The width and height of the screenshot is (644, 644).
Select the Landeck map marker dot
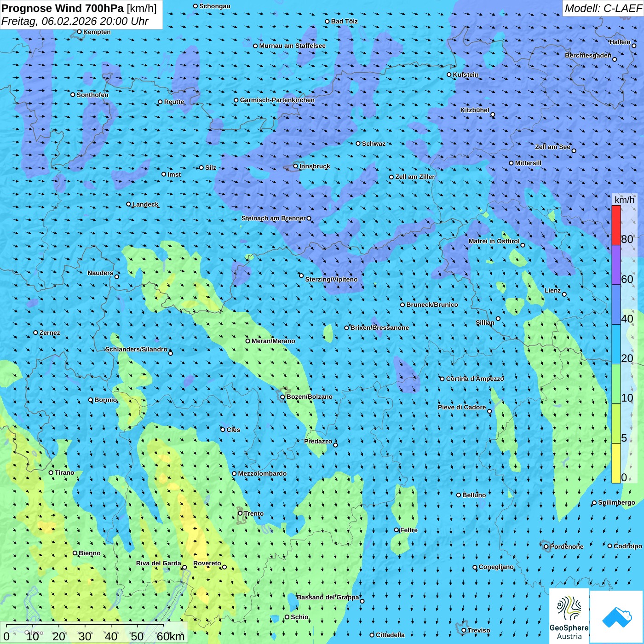pyautogui.click(x=129, y=204)
